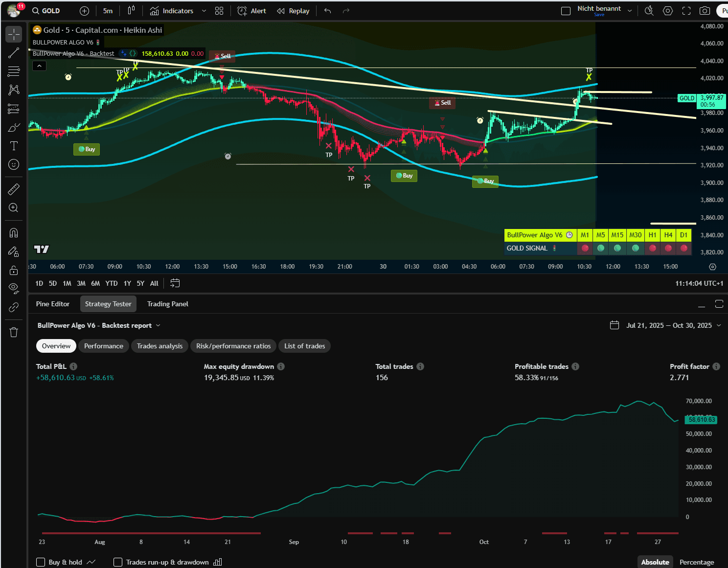Set chart range to YTD
This screenshot has height=568, width=728.
tap(112, 283)
